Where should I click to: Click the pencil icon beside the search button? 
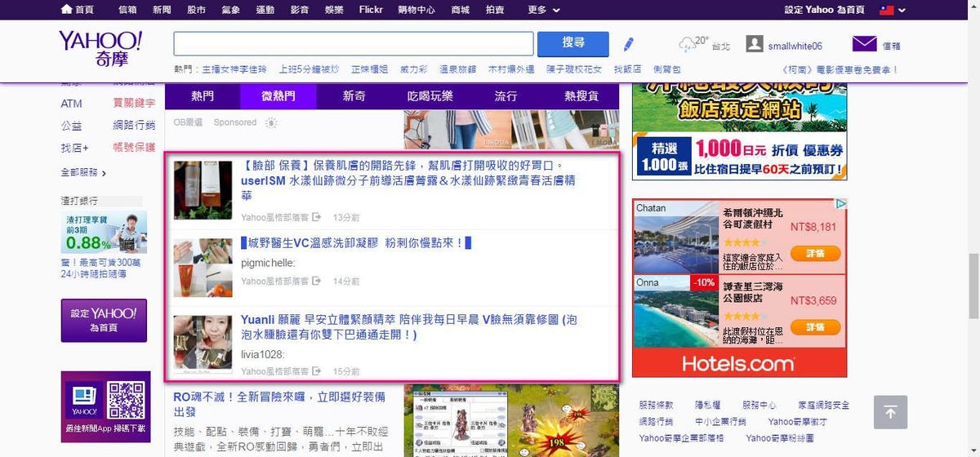(x=628, y=44)
